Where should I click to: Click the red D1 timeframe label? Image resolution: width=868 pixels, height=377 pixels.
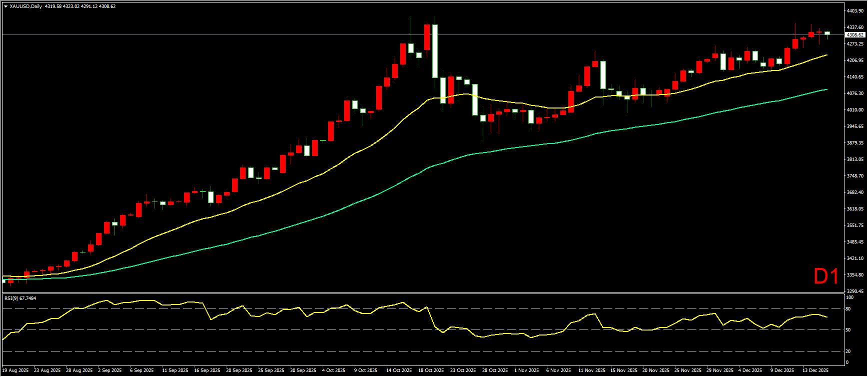[826, 276]
